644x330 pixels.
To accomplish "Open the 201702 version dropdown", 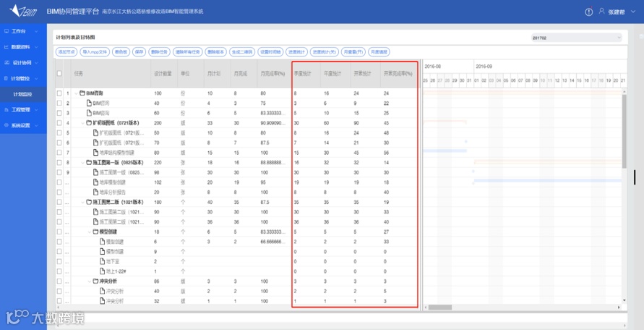I will click(576, 38).
